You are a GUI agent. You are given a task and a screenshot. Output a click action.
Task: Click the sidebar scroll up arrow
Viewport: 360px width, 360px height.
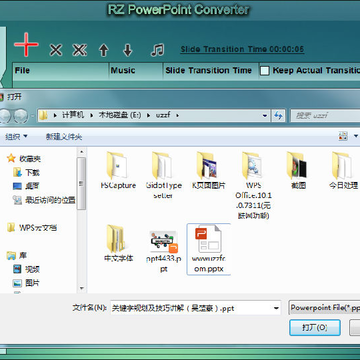(x=81, y=152)
